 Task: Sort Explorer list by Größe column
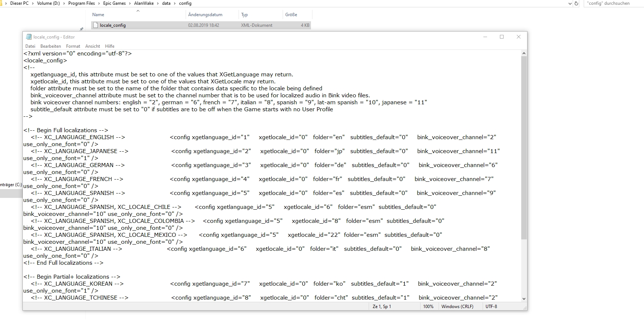291,15
